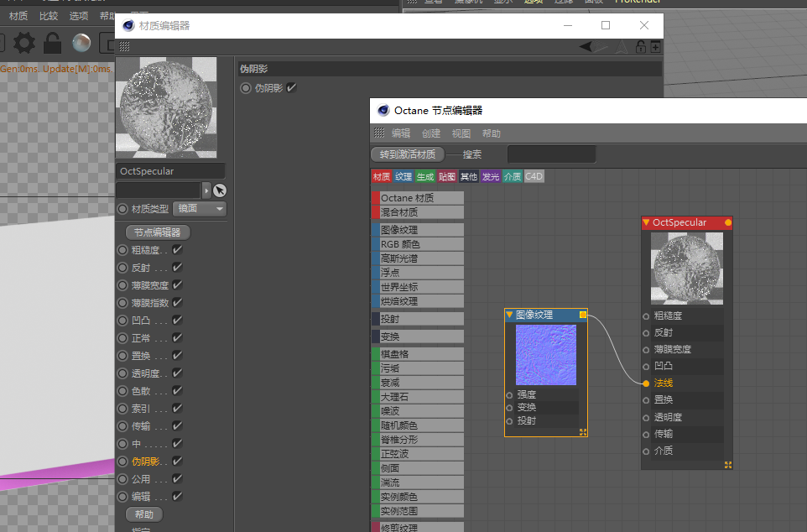Viewport: 807px width, 532px height.
Task: Click the resize corner icon of OctSpecular node
Action: [x=728, y=465]
